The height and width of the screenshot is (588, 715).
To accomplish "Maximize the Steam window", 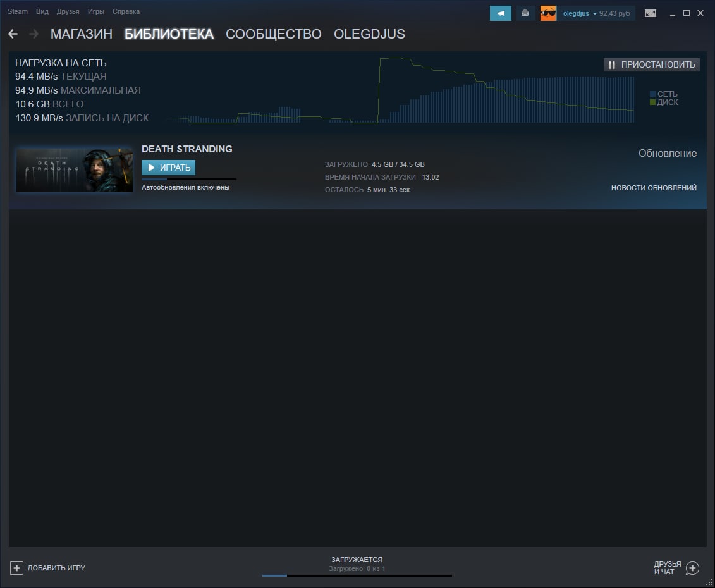I will 687,13.
